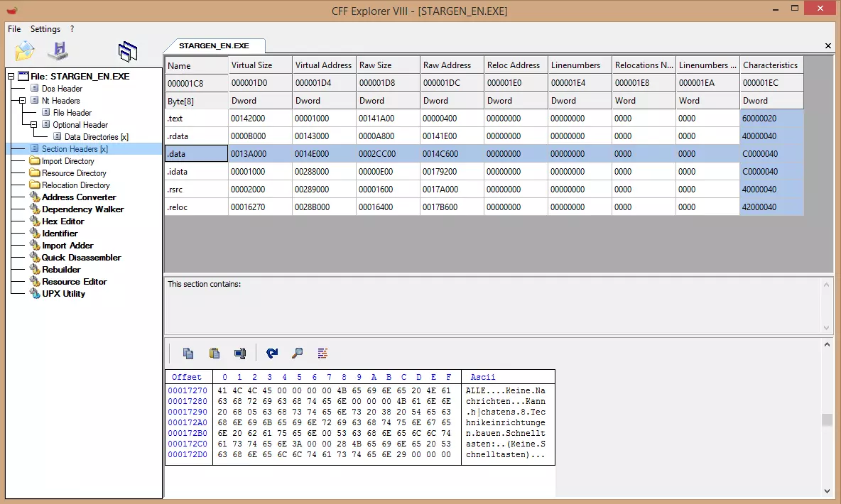
Task: Open UPX Utility from the tree
Action: pos(63,294)
